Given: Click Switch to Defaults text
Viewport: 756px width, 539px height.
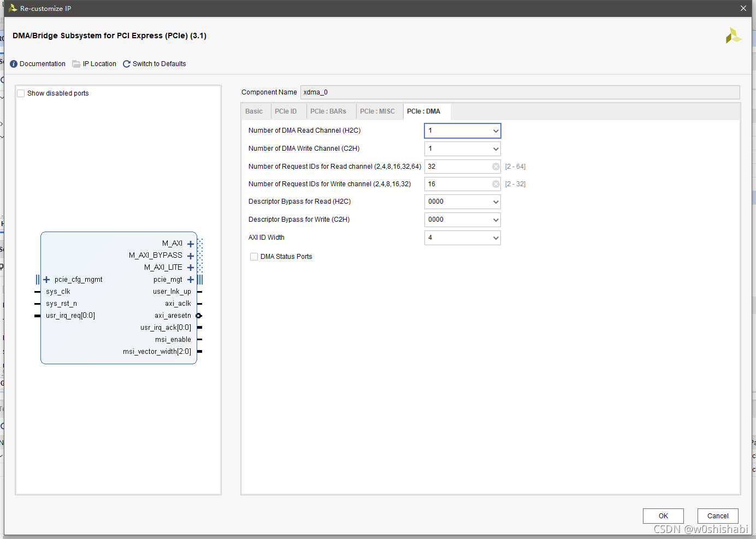Looking at the screenshot, I should 160,64.
